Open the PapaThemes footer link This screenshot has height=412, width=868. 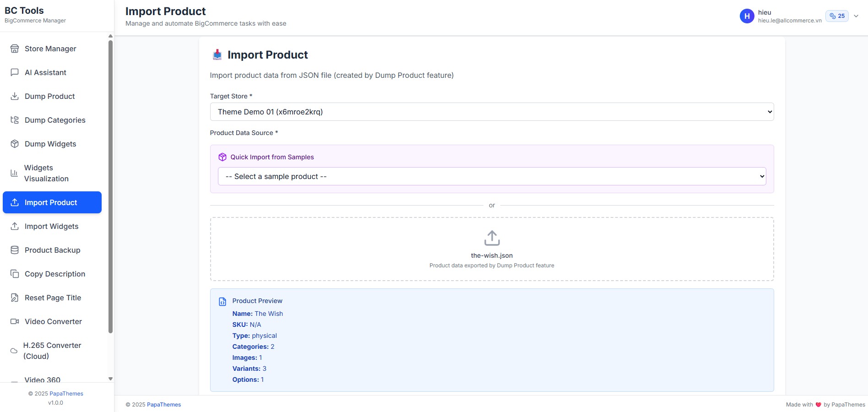(163, 404)
